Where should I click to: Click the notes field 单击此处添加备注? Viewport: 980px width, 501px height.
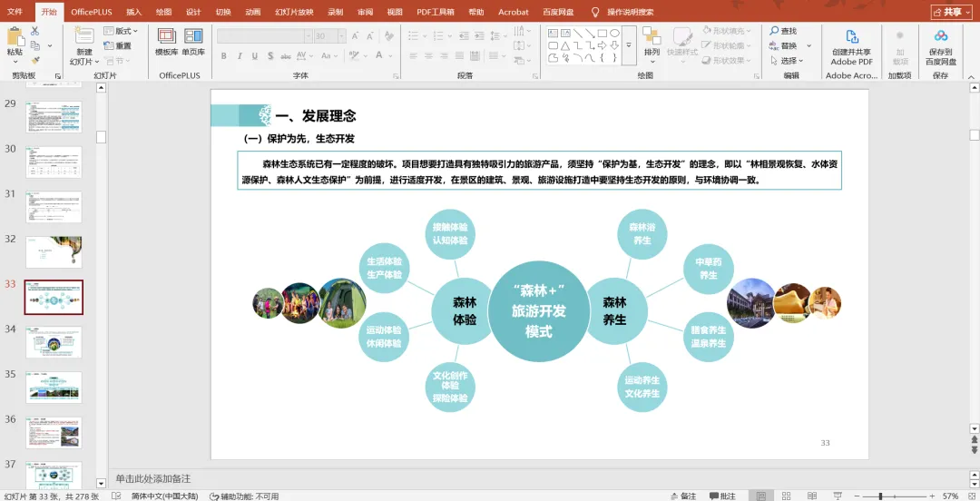pos(153,478)
